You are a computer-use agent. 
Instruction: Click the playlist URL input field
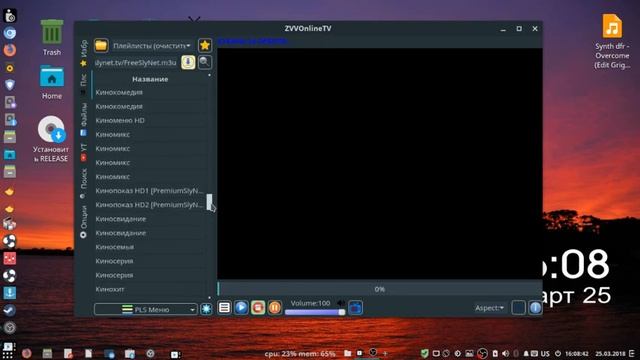tap(136, 62)
